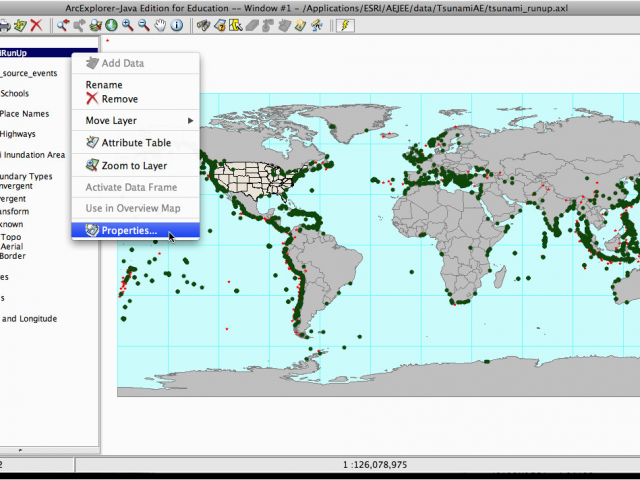Viewport: 640px width, 480px height.
Task: Click Activate Data Frame menu entry
Action: 131,187
